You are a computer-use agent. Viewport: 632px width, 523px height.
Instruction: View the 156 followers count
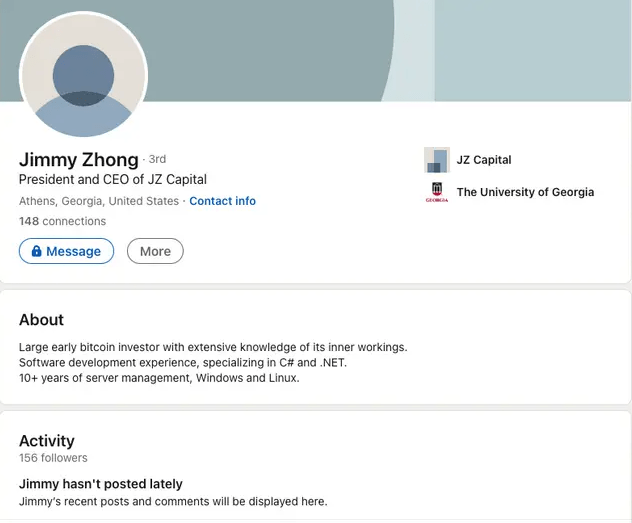click(x=53, y=458)
